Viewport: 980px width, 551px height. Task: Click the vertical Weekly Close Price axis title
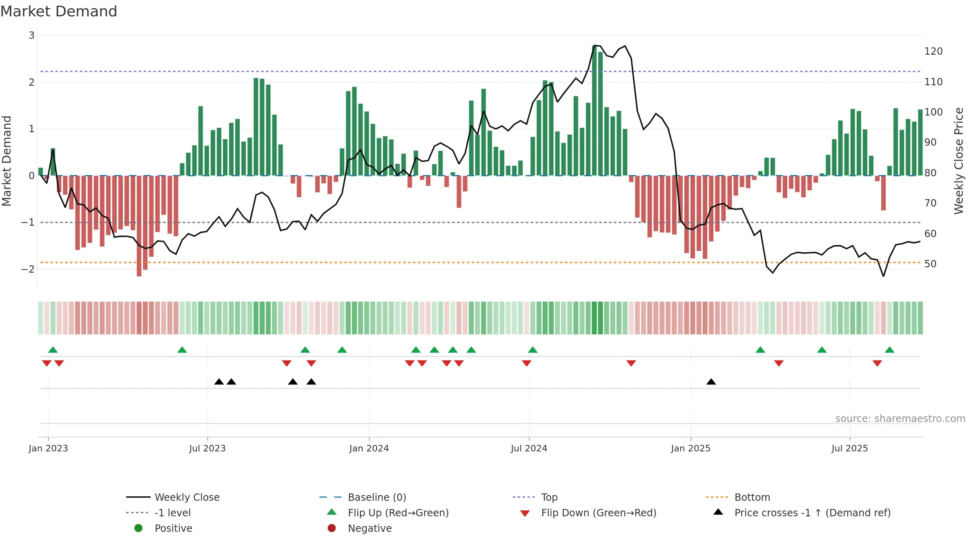coord(959,161)
